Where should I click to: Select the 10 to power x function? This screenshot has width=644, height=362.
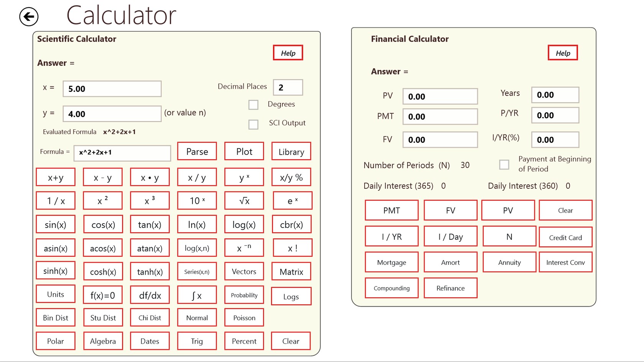tap(197, 200)
